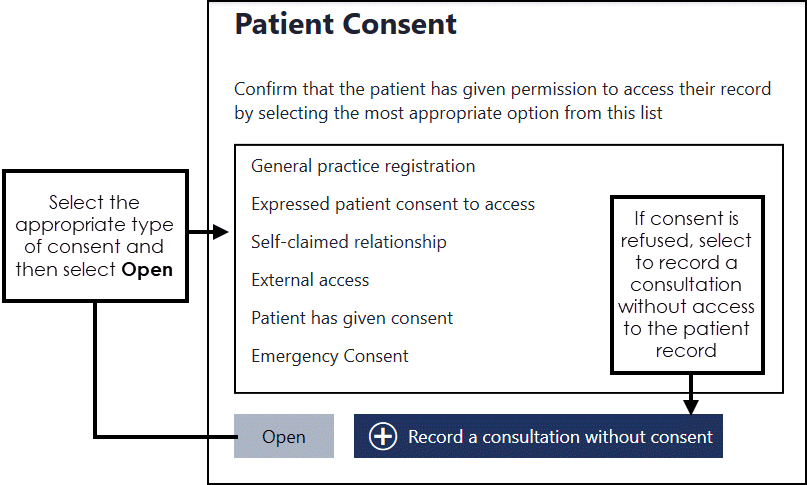Select General practice registration

point(363,166)
